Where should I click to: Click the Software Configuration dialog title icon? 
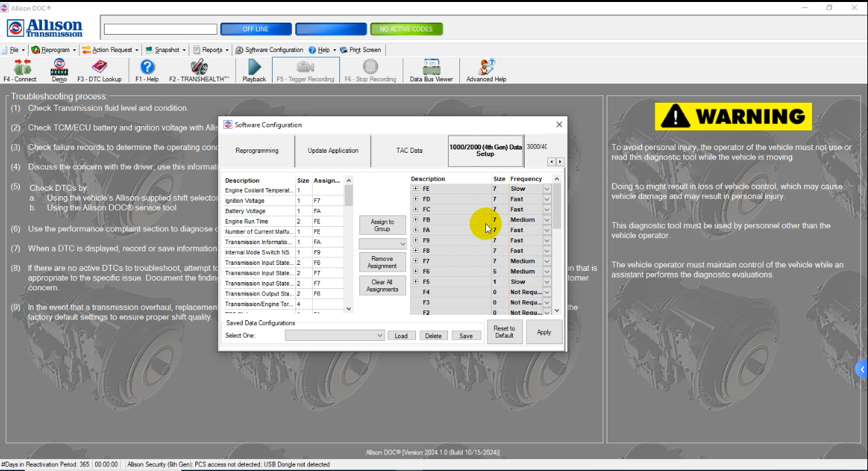pyautogui.click(x=228, y=125)
